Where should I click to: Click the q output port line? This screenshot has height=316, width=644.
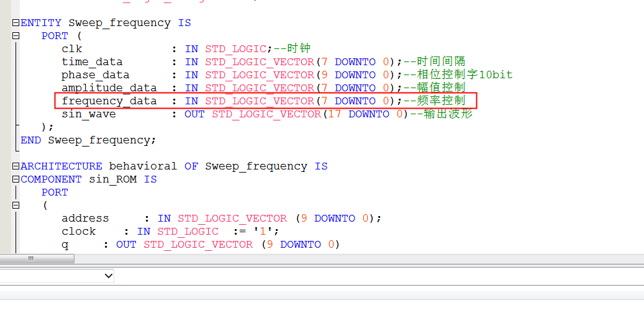click(65, 245)
